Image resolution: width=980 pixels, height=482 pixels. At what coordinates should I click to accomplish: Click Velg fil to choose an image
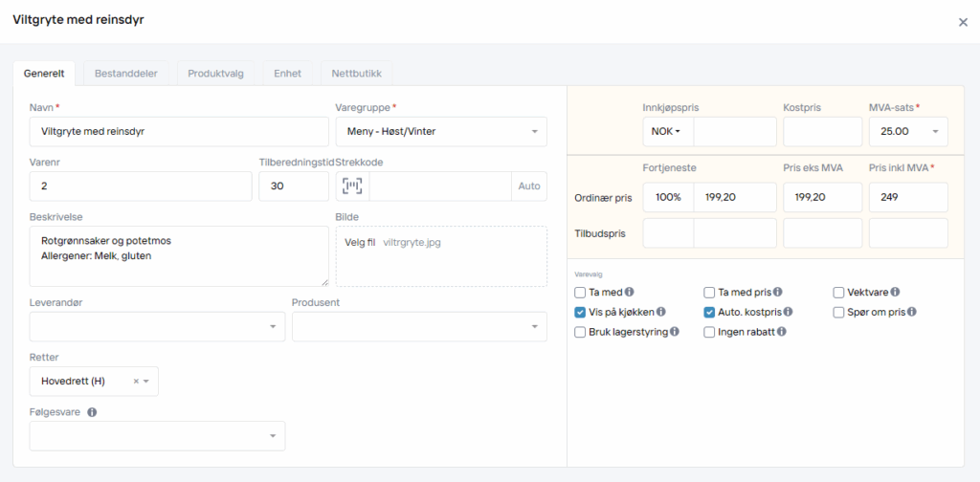pyautogui.click(x=360, y=243)
